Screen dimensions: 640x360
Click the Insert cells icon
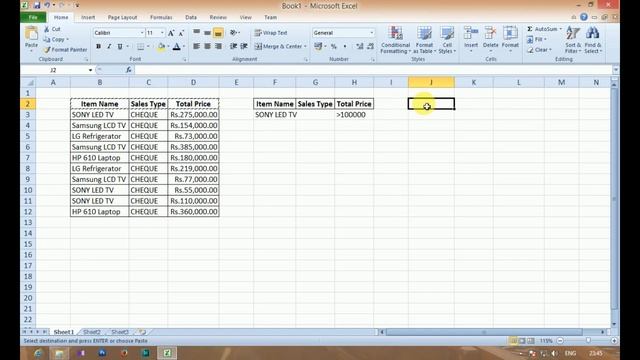click(471, 33)
